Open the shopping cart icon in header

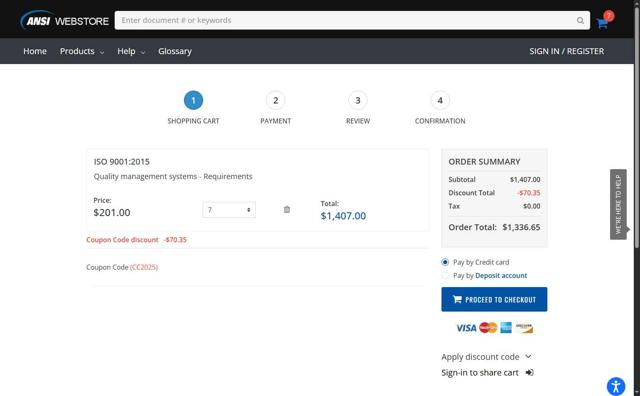(x=602, y=23)
